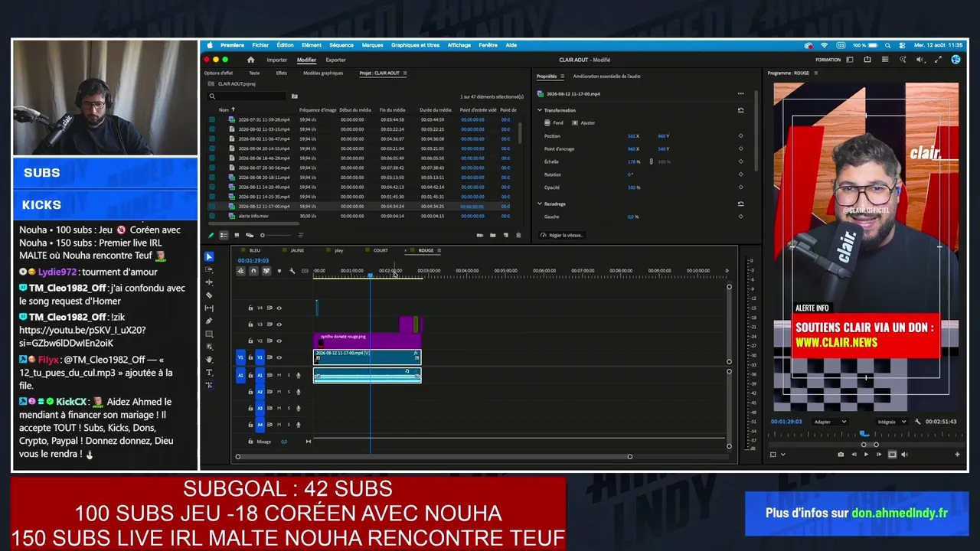Toggle timeline snapping magnet
Image resolution: width=980 pixels, height=551 pixels.
click(253, 271)
